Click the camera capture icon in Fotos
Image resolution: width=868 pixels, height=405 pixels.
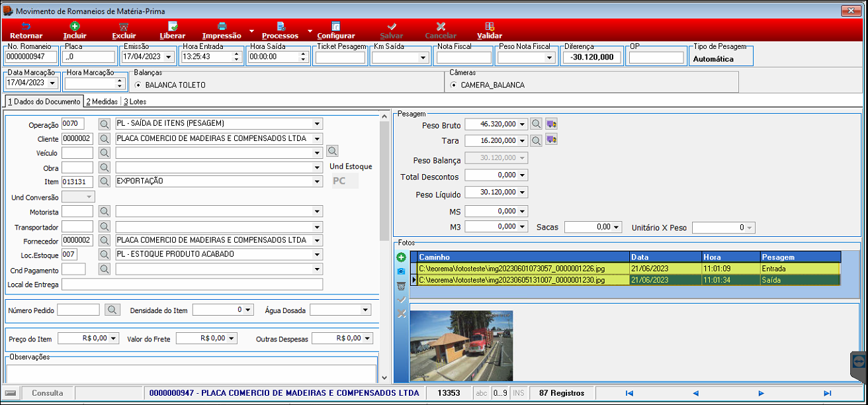pyautogui.click(x=401, y=271)
